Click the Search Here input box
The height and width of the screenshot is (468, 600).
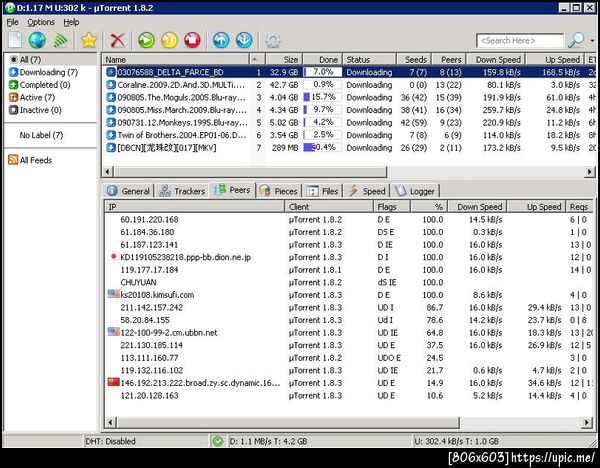click(x=520, y=41)
